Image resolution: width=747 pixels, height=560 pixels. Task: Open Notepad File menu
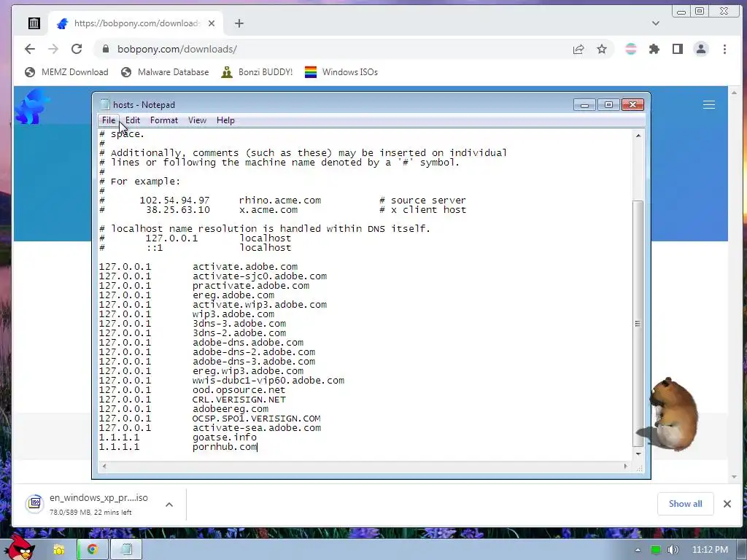coord(109,120)
